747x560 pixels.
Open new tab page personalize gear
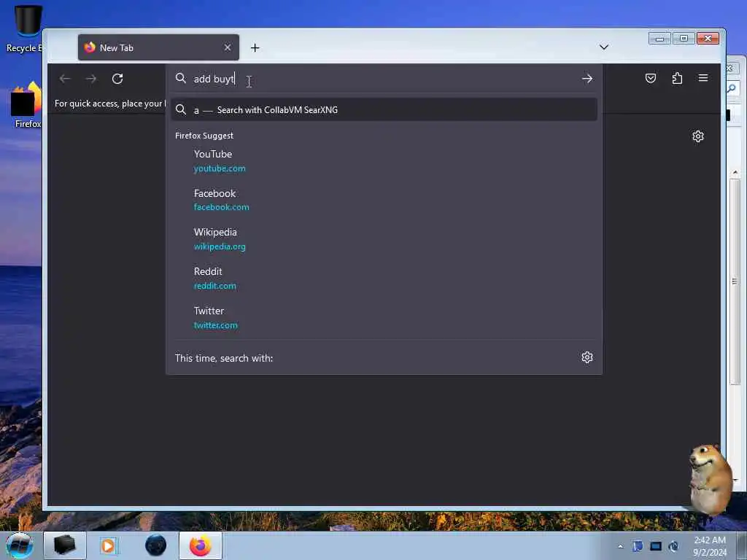click(x=698, y=136)
